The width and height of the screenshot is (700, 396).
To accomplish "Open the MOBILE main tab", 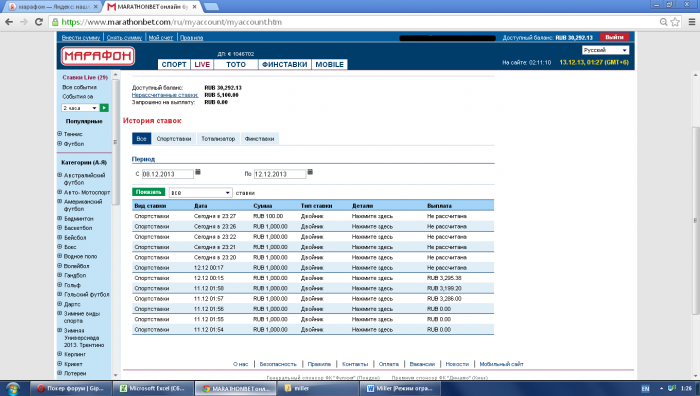I will point(329,64).
